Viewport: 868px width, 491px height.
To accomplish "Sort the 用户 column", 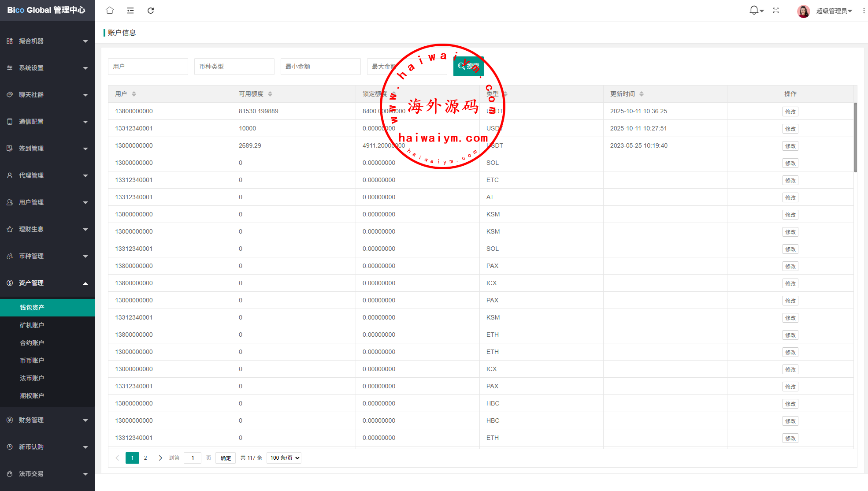I will tap(134, 94).
